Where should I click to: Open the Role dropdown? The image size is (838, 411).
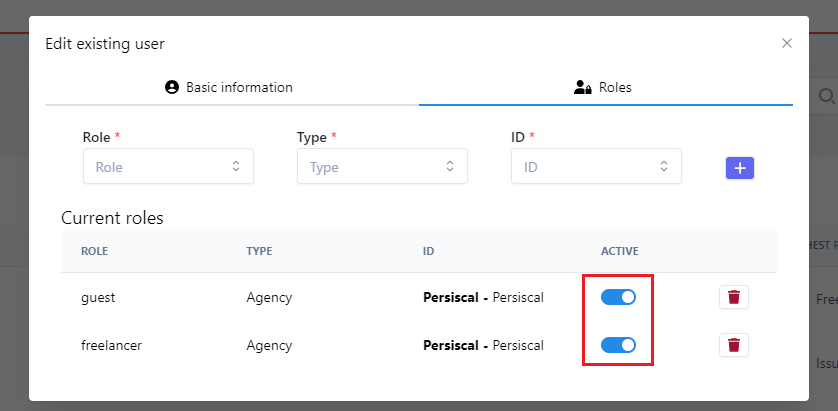point(168,167)
